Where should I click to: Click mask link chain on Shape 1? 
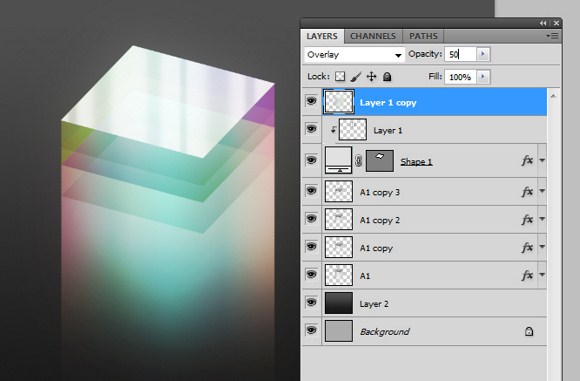click(358, 161)
